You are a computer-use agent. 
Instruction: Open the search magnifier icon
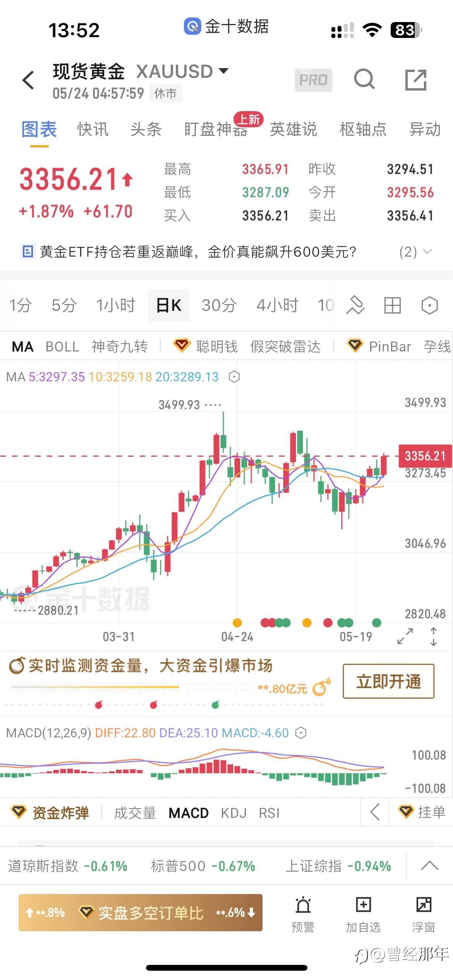click(x=364, y=80)
